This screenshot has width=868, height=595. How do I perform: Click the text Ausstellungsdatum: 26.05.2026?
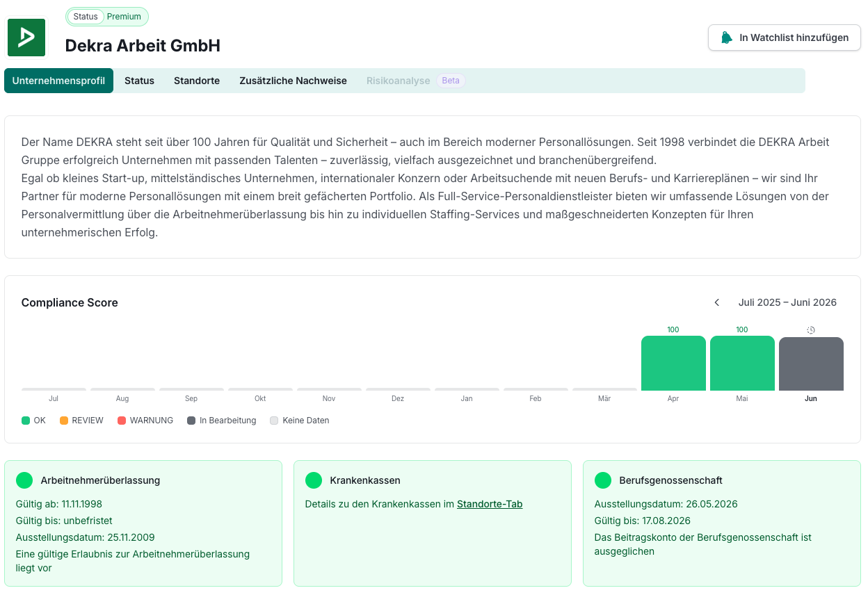coord(666,504)
